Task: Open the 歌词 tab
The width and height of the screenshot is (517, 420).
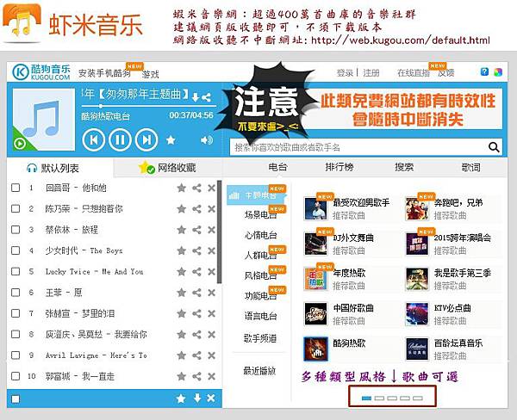Action: [470, 167]
